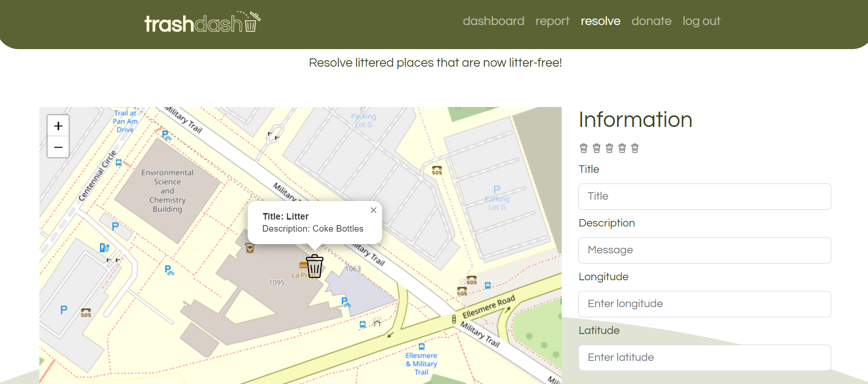
Task: Click the '1095' building number
Action: [277, 283]
